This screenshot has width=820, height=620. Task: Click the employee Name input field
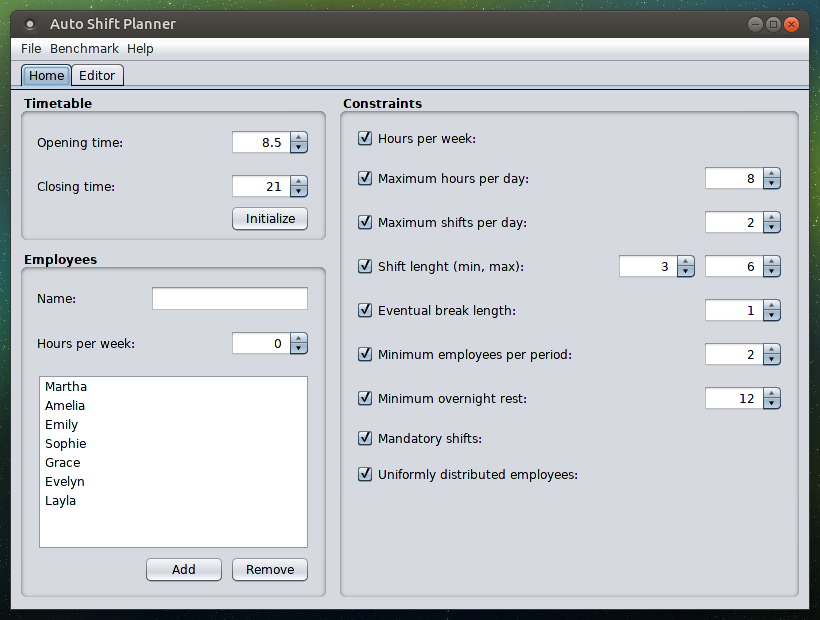coord(230,298)
